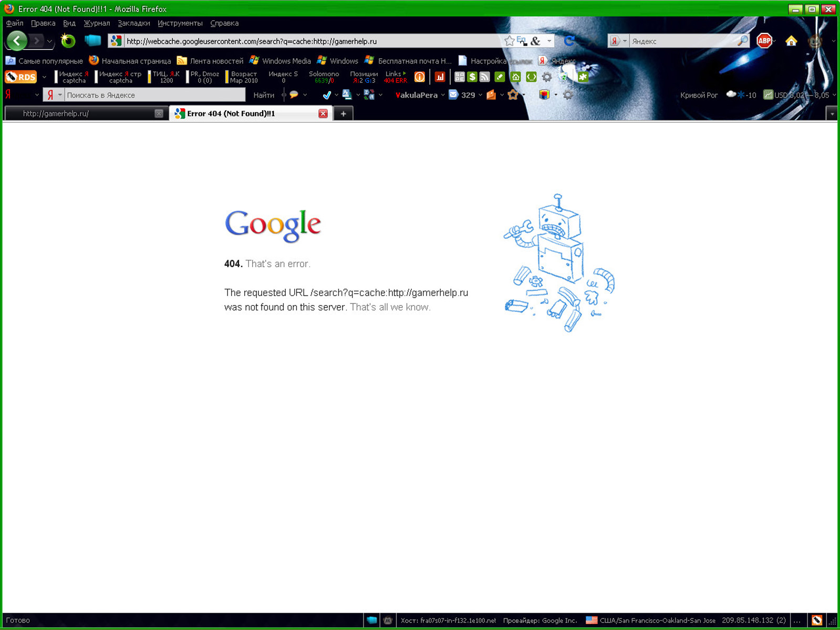Click the Solomono links indicator
This screenshot has width=840, height=630.
tap(324, 77)
